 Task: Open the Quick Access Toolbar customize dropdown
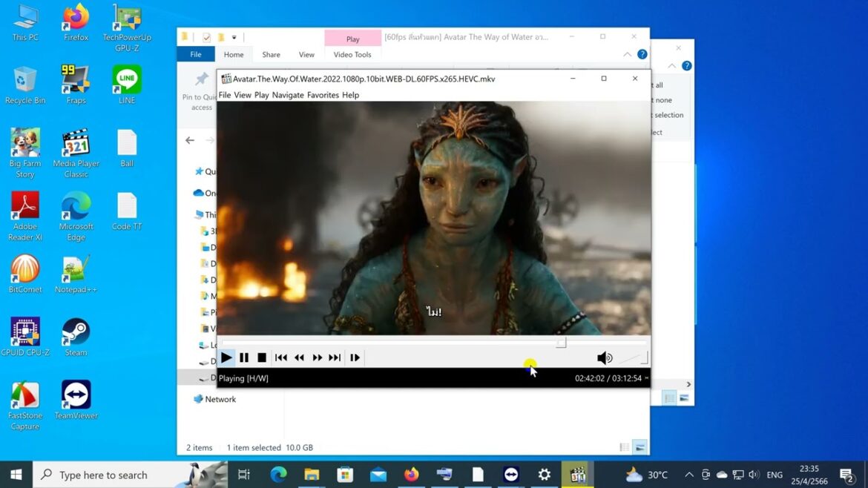[x=234, y=37]
